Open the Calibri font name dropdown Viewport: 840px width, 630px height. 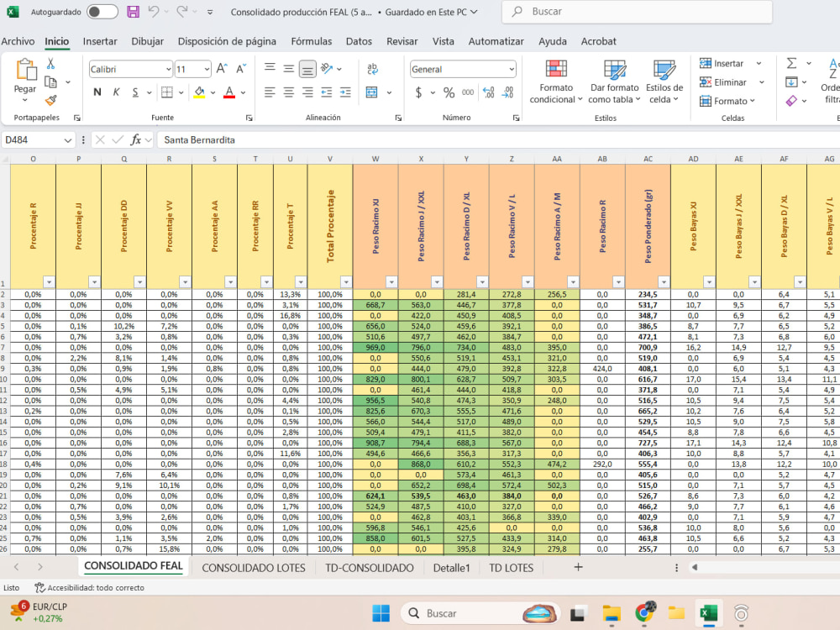pos(168,69)
